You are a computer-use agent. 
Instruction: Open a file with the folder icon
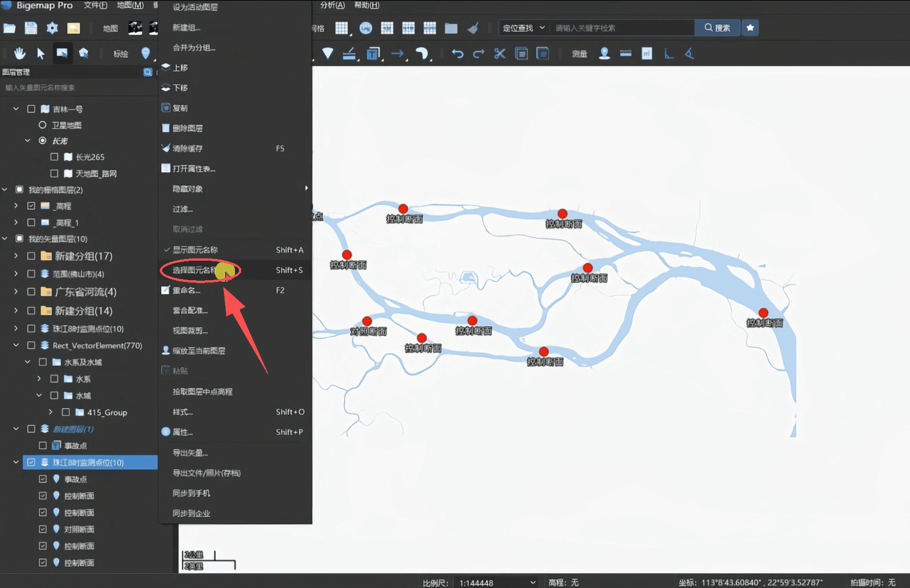(x=9, y=28)
